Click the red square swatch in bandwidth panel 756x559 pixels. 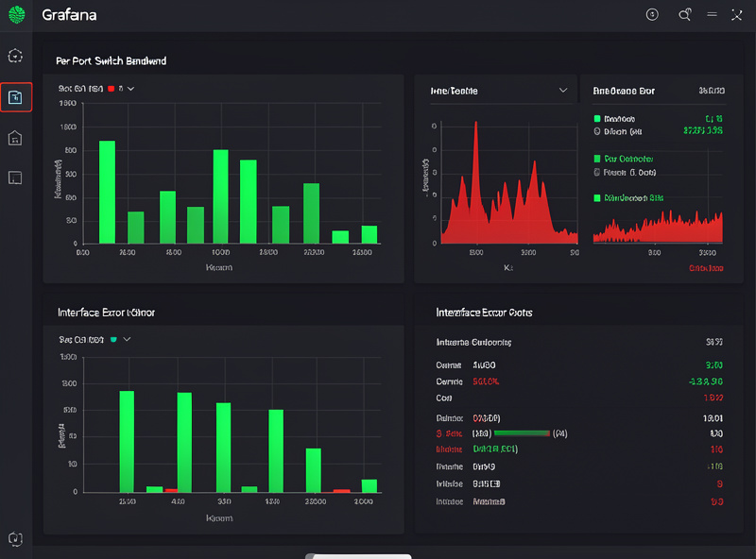tap(112, 89)
